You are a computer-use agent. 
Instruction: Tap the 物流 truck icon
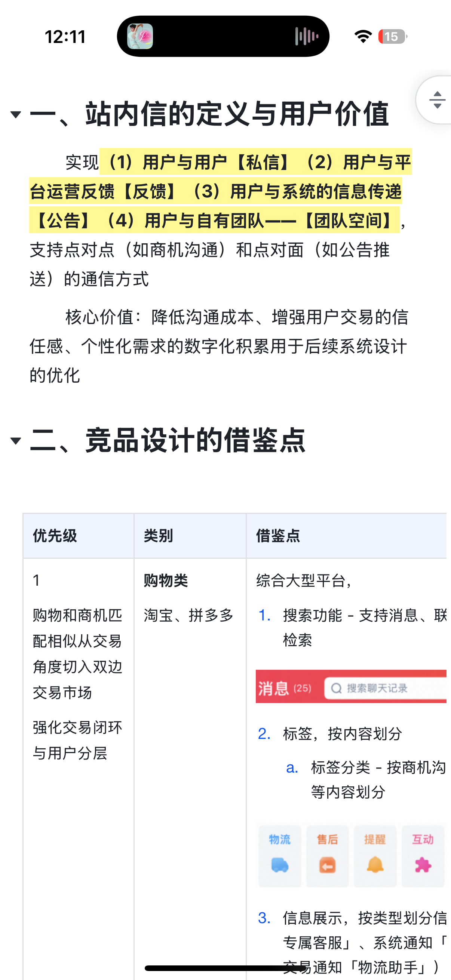[x=280, y=865]
